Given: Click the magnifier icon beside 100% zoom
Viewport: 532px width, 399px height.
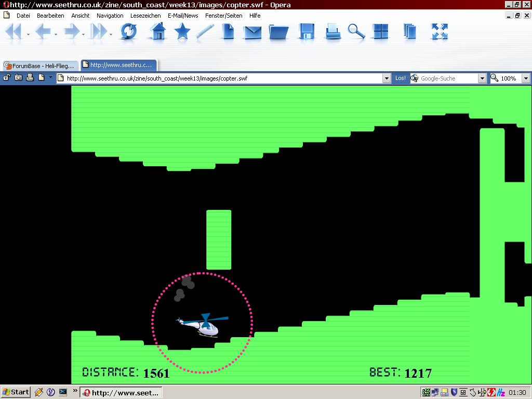Looking at the screenshot, I should [495, 78].
